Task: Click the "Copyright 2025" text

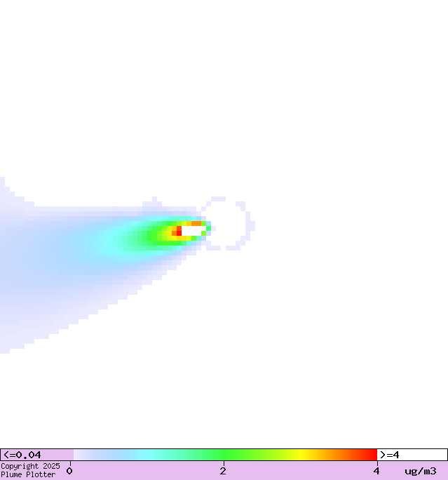Action: point(30,466)
